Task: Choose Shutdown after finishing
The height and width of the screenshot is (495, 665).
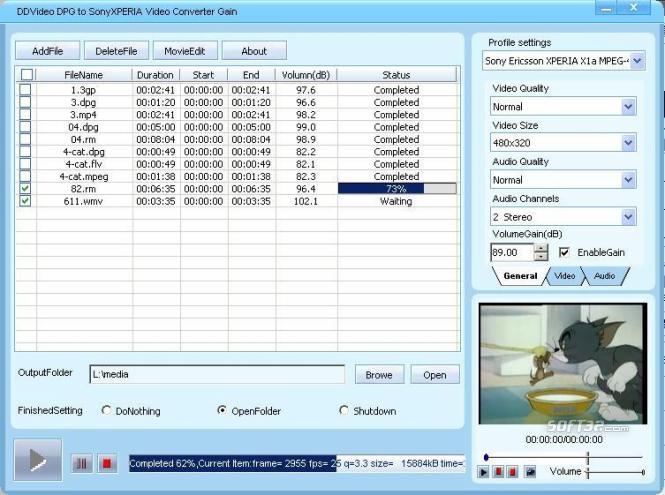Action: click(x=344, y=410)
